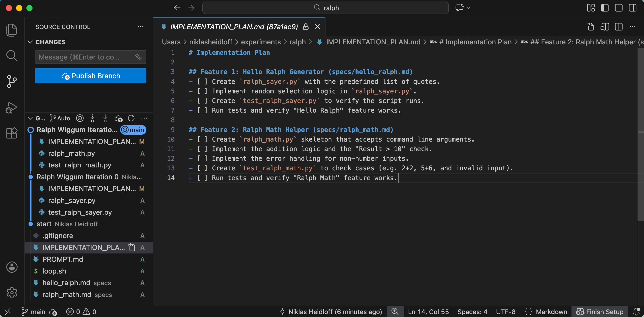Click Go to Current History Item target icon
Viewport: 644px width, 317px height.
pos(80,118)
